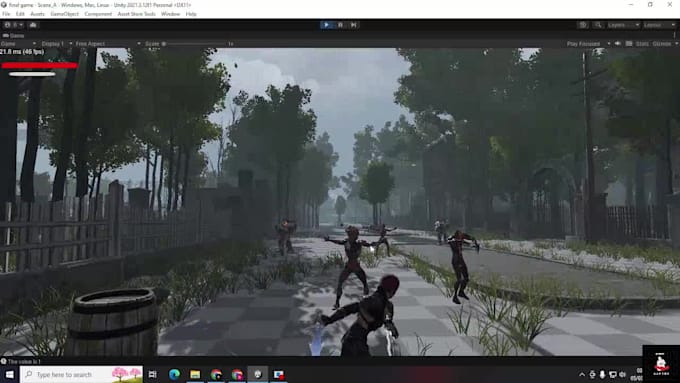Open the Free Aspect dropdown
This screenshot has height=383, width=680.
pyautogui.click(x=108, y=44)
